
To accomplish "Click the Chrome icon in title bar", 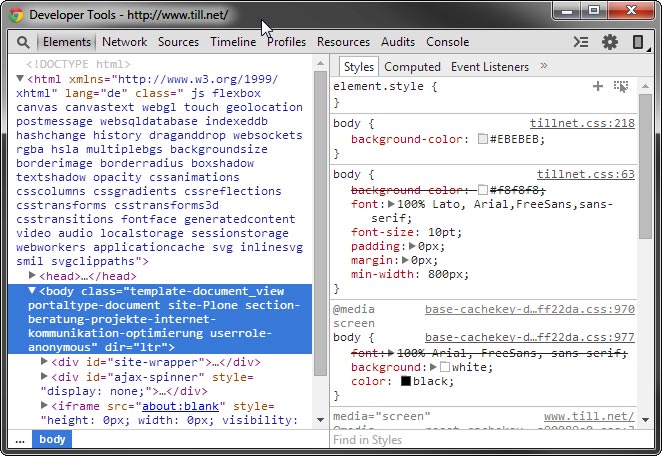I will (15, 14).
